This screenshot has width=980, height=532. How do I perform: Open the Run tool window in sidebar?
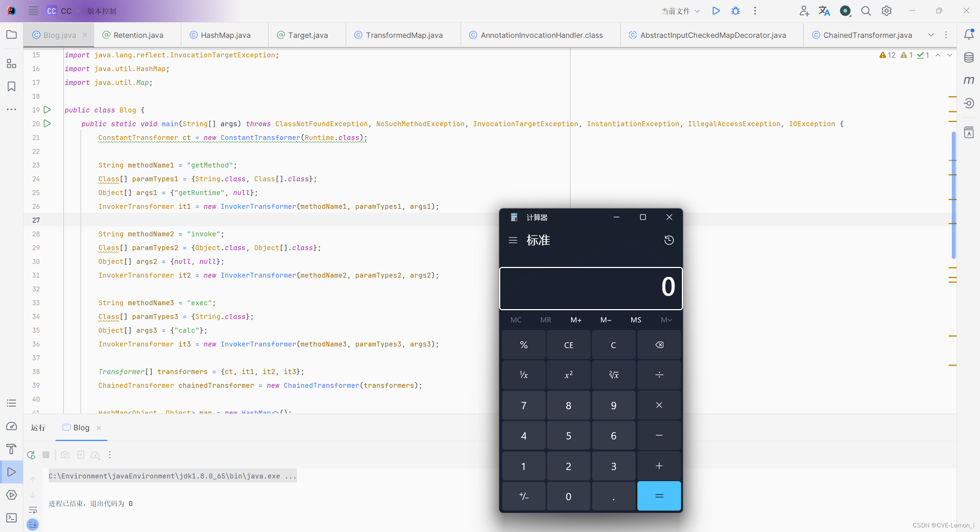11,472
